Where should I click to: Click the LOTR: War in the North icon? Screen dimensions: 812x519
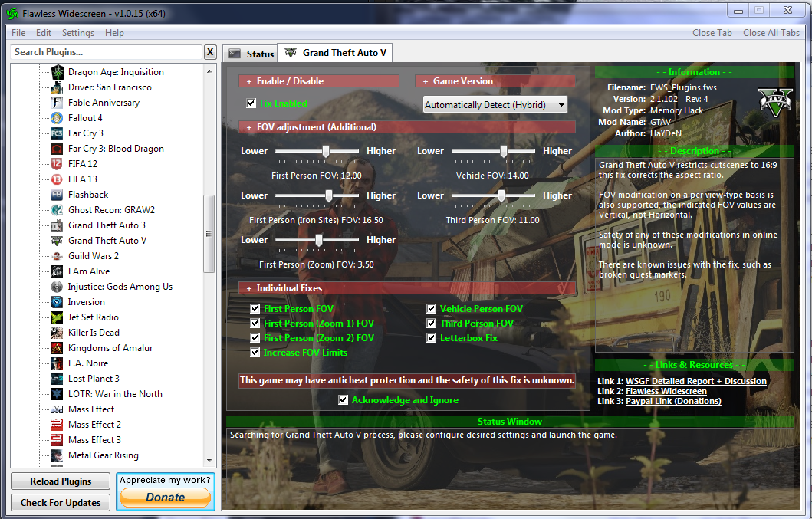coord(57,394)
